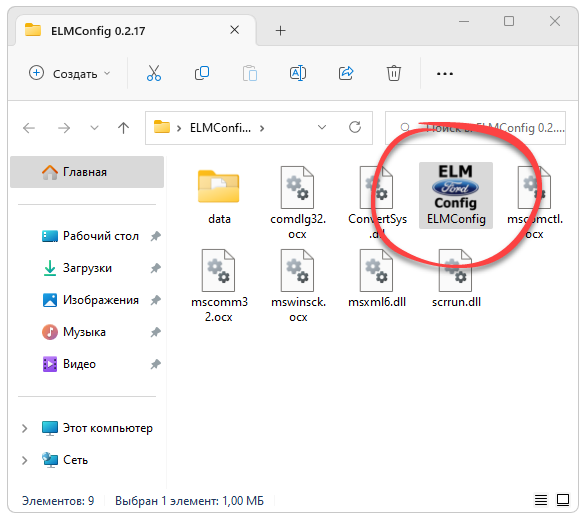Select Главная in the navigation pane
Image resolution: width=583 pixels, height=517 pixels.
coord(87,172)
